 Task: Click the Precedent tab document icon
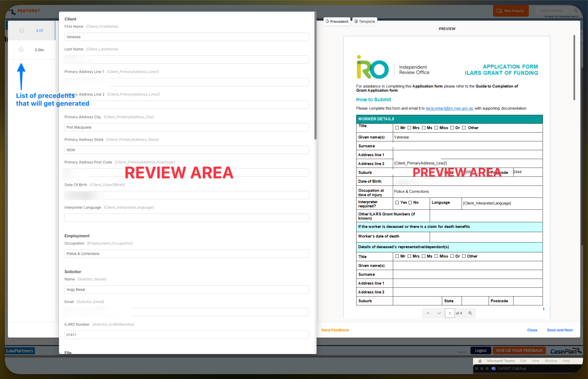327,21
